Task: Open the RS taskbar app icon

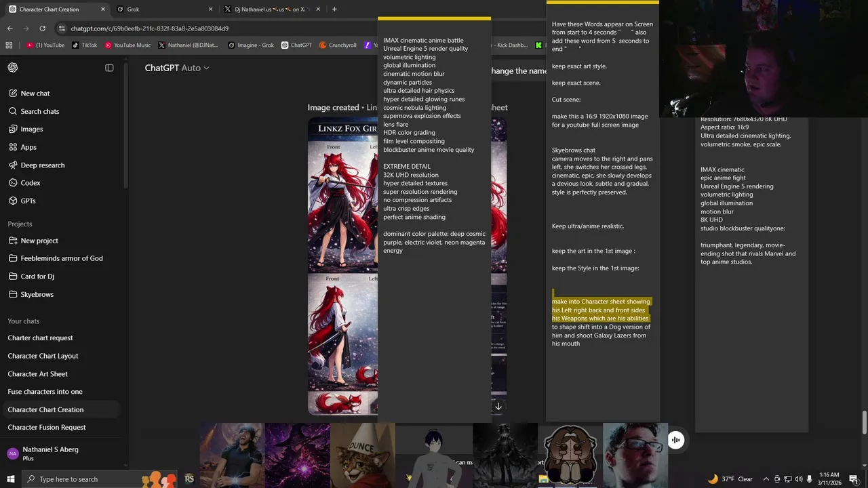Action: [189, 479]
